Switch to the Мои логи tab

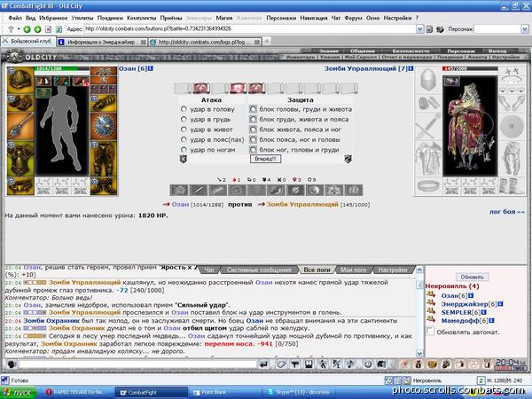pos(354,270)
